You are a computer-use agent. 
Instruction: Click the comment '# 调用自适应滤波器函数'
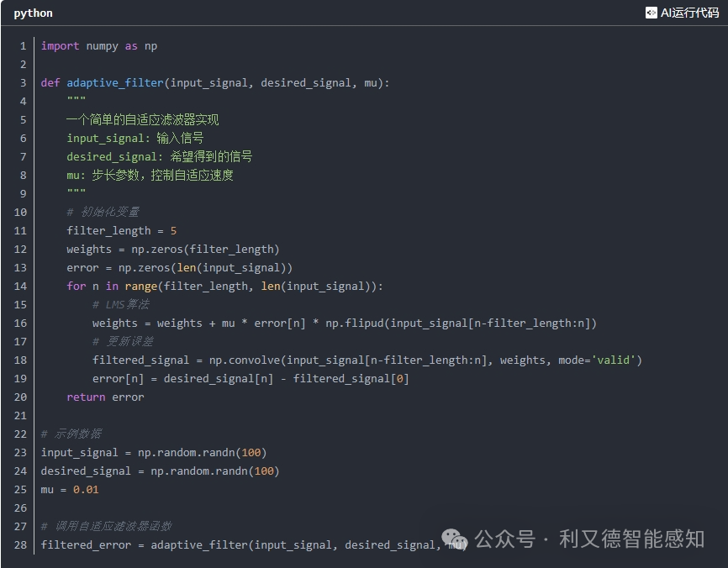(x=106, y=526)
